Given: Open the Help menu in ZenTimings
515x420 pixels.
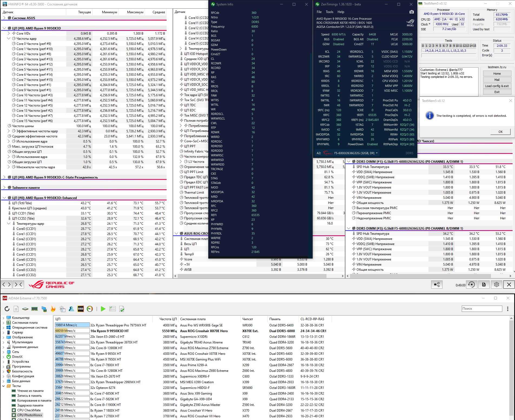Looking at the screenshot, I should (x=341, y=12).
